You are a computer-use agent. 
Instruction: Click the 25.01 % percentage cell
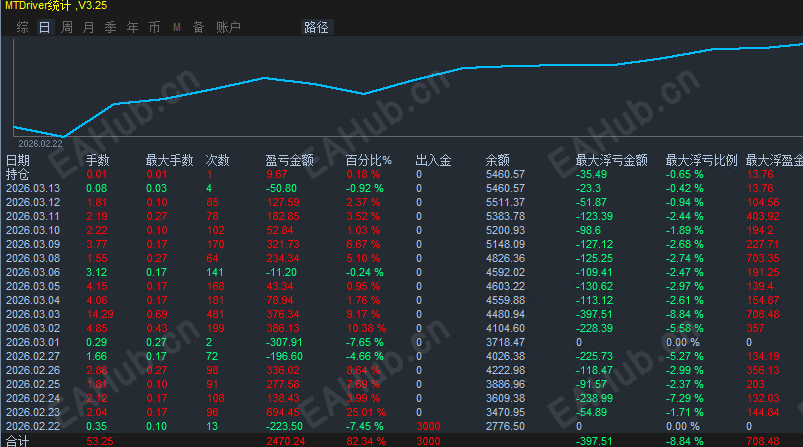coord(366,412)
